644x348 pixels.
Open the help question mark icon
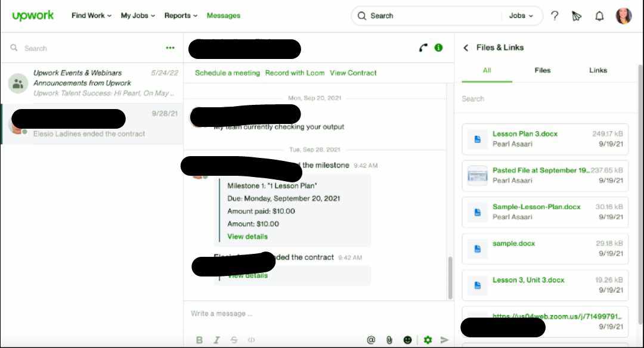(555, 15)
